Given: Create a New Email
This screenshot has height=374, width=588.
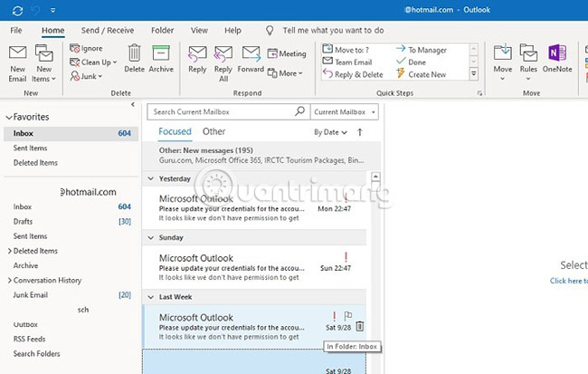Looking at the screenshot, I should (x=17, y=63).
